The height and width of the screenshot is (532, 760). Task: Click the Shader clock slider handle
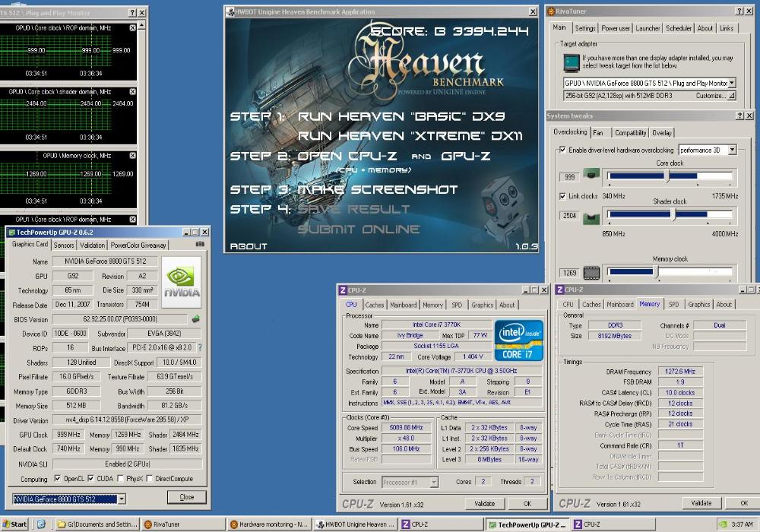coord(673,214)
